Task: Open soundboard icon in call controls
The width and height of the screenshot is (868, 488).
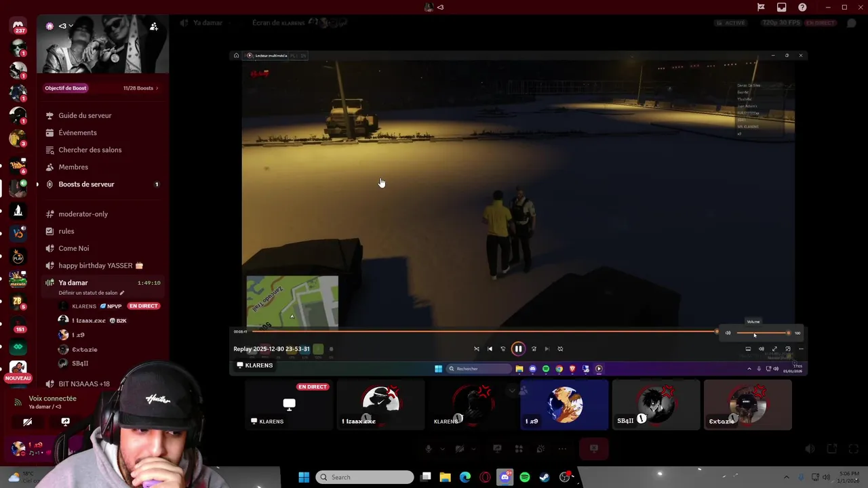Action: 540,449
